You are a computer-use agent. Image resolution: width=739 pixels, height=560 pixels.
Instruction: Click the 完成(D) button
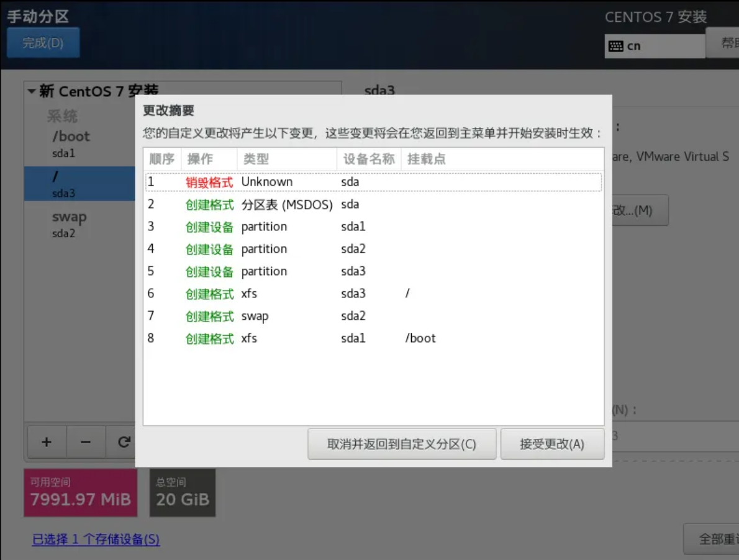43,43
